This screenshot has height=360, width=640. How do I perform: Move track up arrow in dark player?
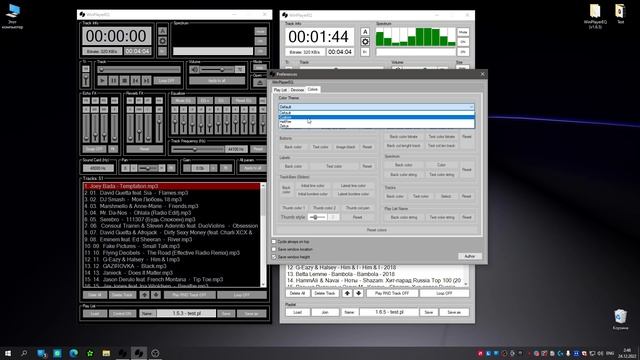point(144,294)
